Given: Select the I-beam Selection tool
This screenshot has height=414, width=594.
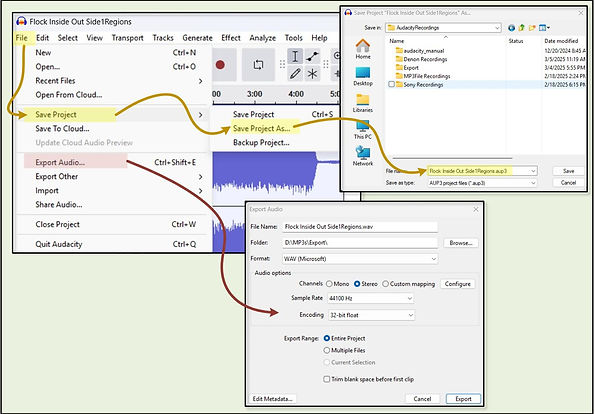Looking at the screenshot, I should (295, 56).
